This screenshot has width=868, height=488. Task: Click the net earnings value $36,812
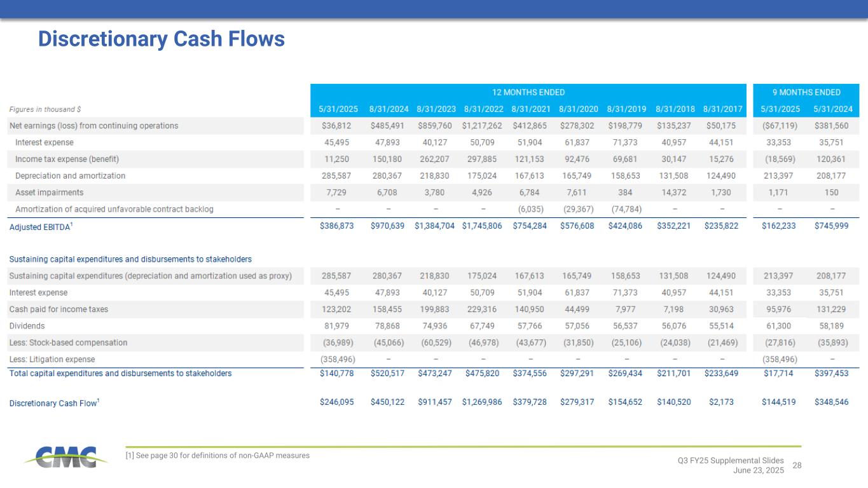point(339,126)
